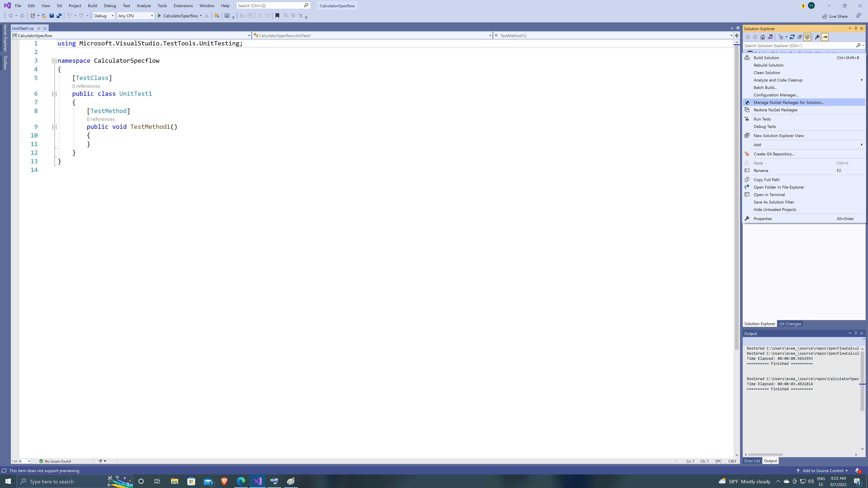Viewport: 868px width, 488px height.
Task: Open Properties wrench icon in Solution Explorer
Action: point(817,37)
